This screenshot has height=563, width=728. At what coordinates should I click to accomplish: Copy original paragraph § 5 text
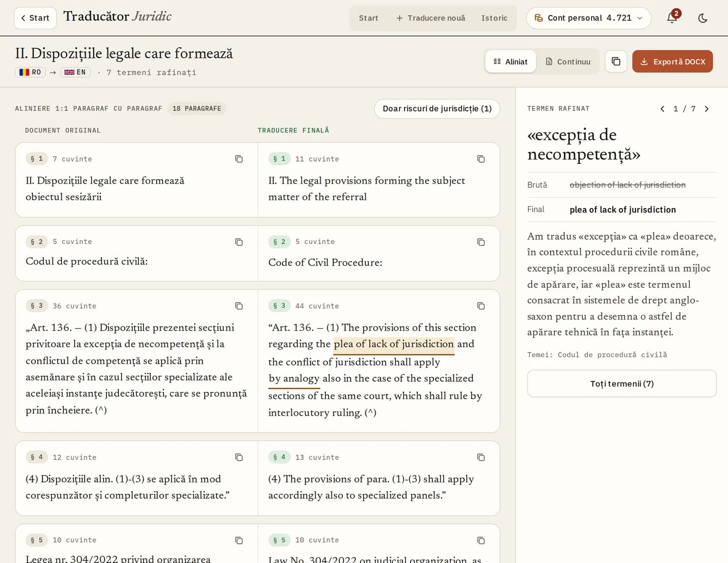click(x=239, y=540)
